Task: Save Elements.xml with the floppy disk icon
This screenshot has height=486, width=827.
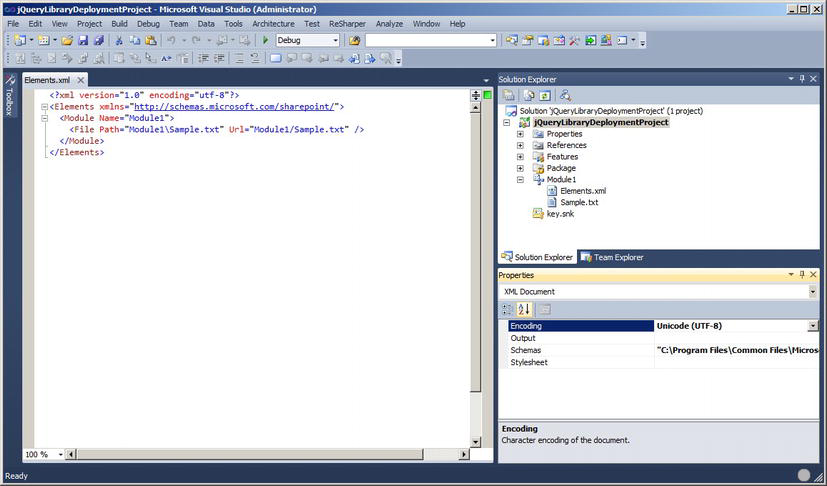Action: pos(83,40)
